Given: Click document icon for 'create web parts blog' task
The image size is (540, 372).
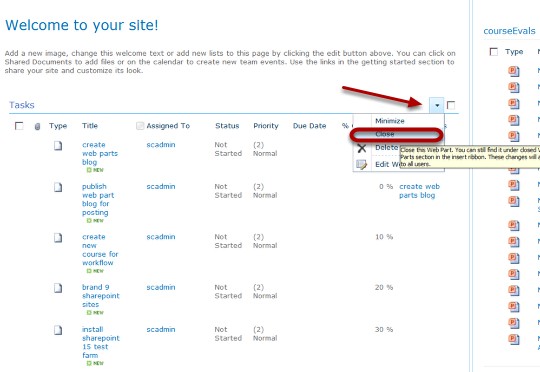Looking at the screenshot, I should coord(58,145).
